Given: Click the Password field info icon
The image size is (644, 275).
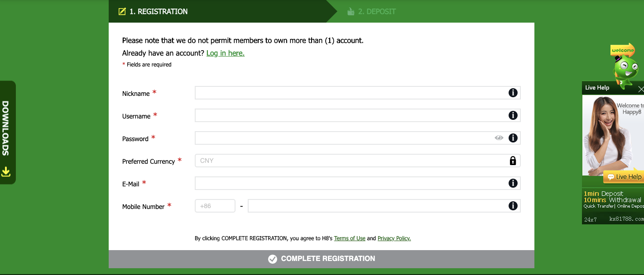Looking at the screenshot, I should point(513,138).
